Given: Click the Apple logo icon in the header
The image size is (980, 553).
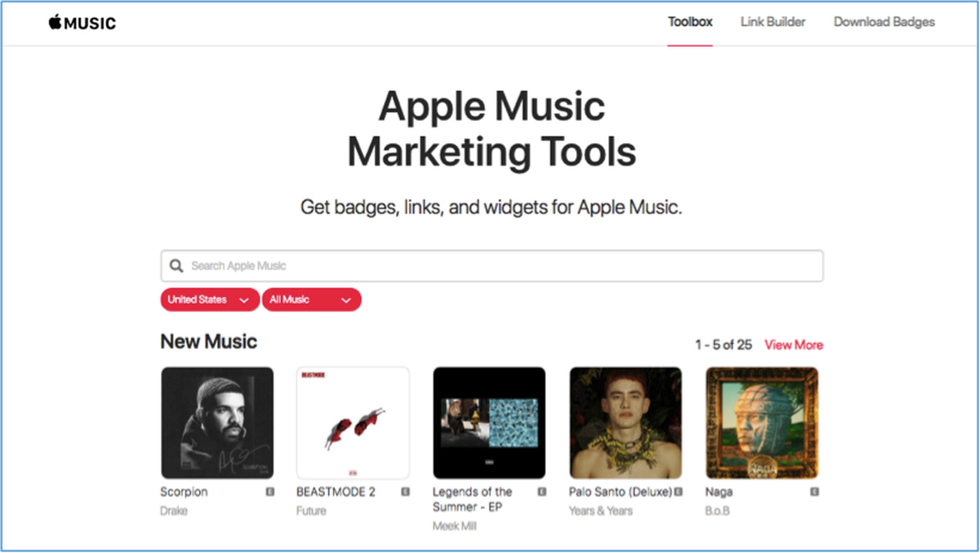Looking at the screenshot, I should [x=54, y=22].
